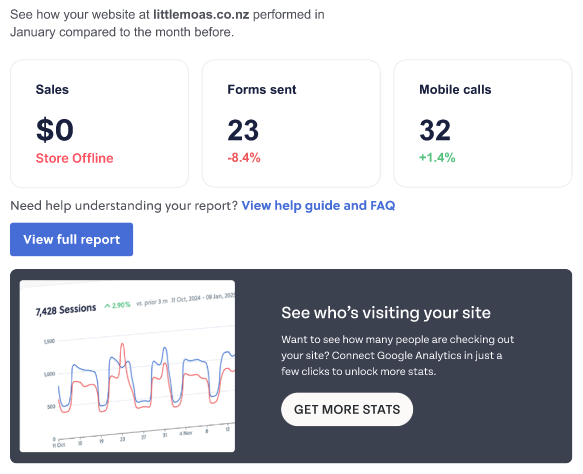Click the -8.4% forms change indicator

[x=244, y=158]
